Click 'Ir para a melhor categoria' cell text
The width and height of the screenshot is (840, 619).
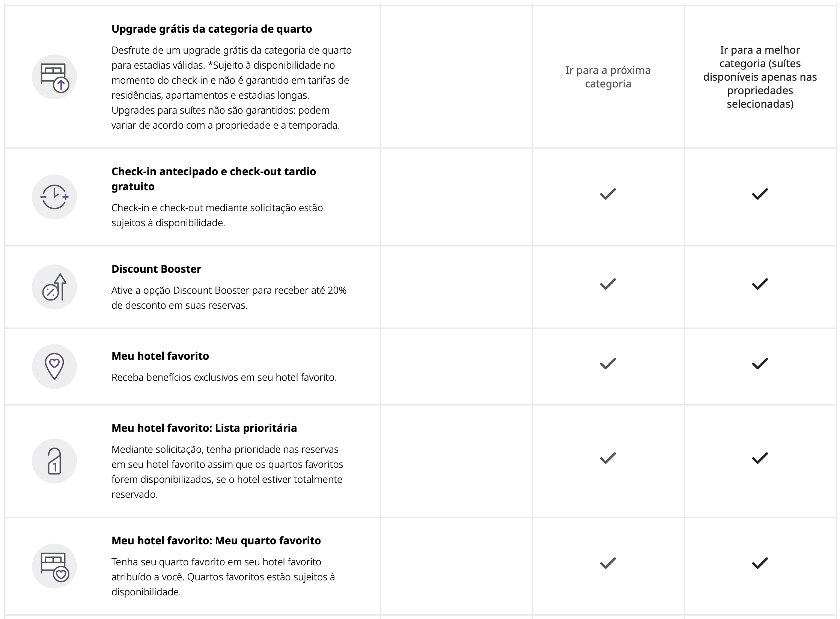pyautogui.click(x=760, y=77)
